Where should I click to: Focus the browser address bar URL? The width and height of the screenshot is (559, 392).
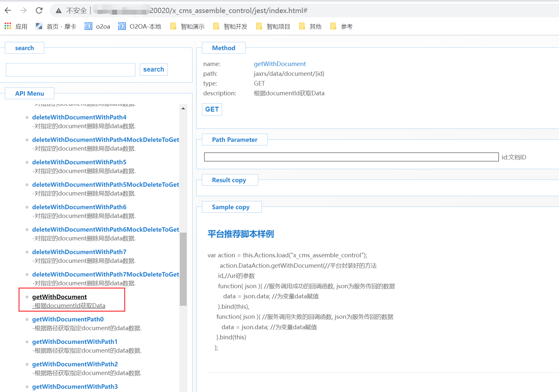click(x=229, y=11)
